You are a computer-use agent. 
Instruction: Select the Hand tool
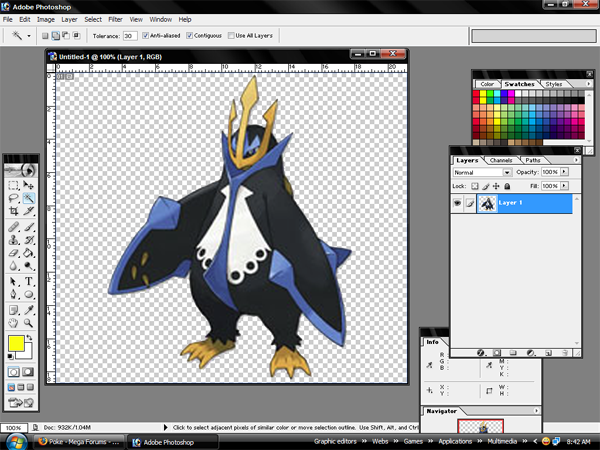(13, 323)
